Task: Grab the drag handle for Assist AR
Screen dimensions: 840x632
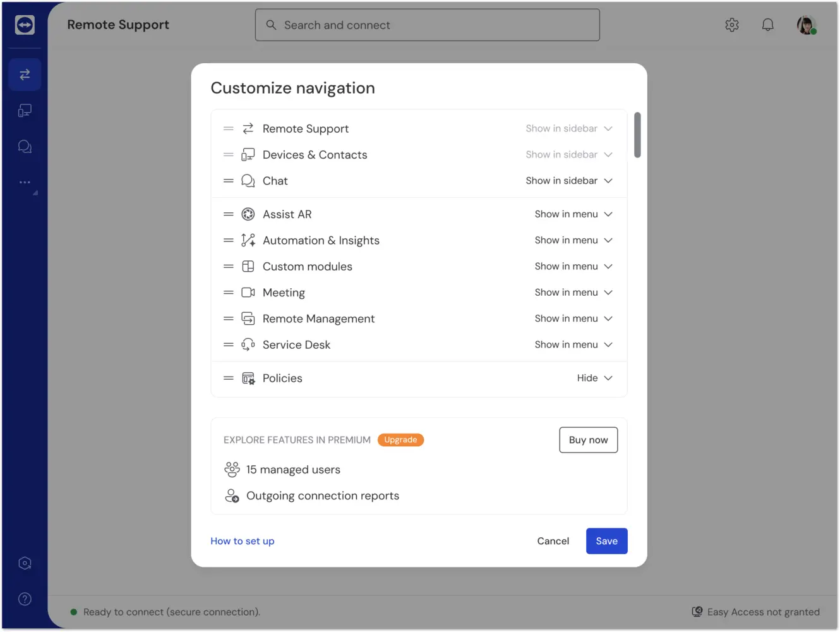Action: [x=229, y=214]
